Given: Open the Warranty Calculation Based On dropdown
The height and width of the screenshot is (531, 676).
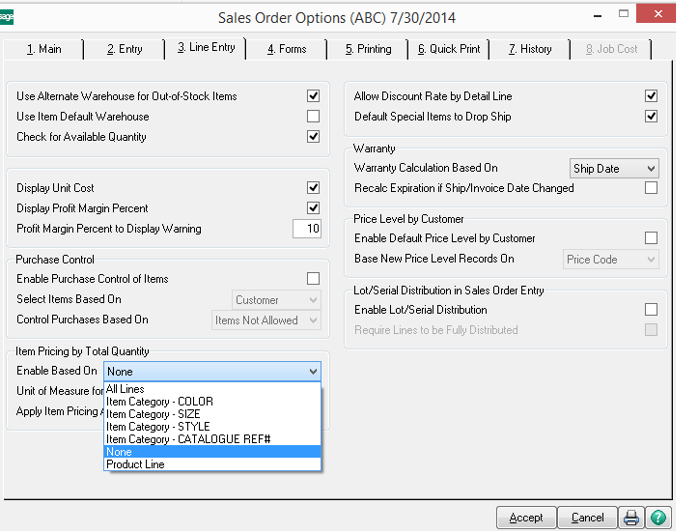Looking at the screenshot, I should point(614,168).
